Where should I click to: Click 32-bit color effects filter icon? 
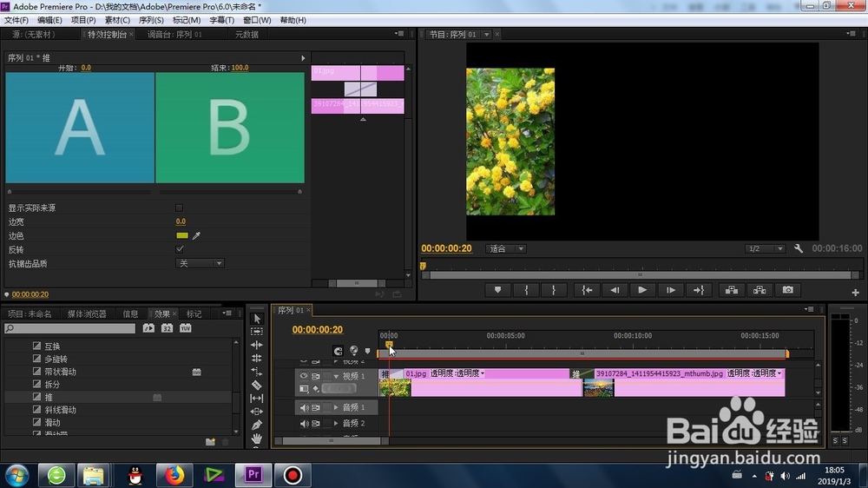pos(168,328)
